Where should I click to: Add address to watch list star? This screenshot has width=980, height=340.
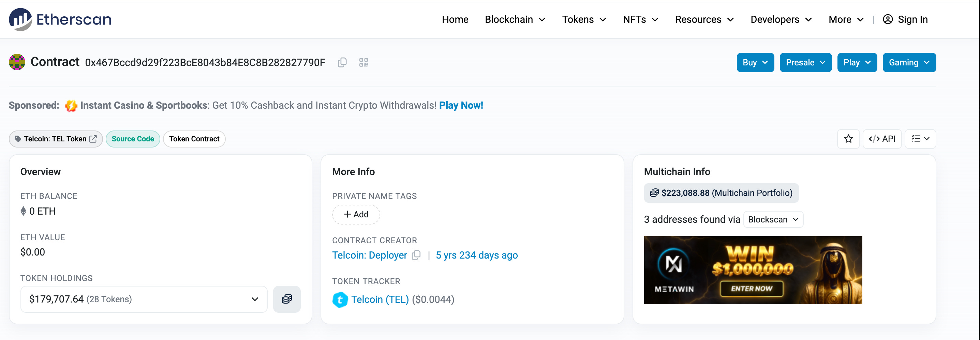click(x=848, y=139)
